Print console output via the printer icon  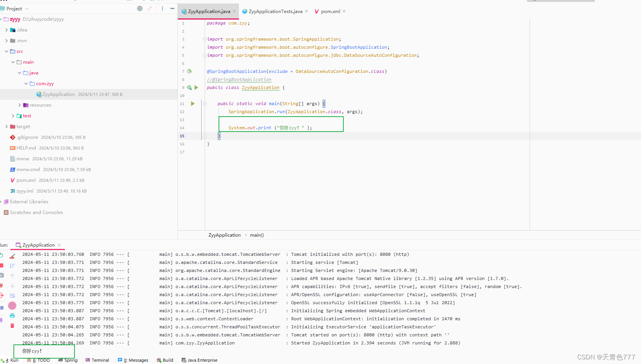(x=12, y=315)
